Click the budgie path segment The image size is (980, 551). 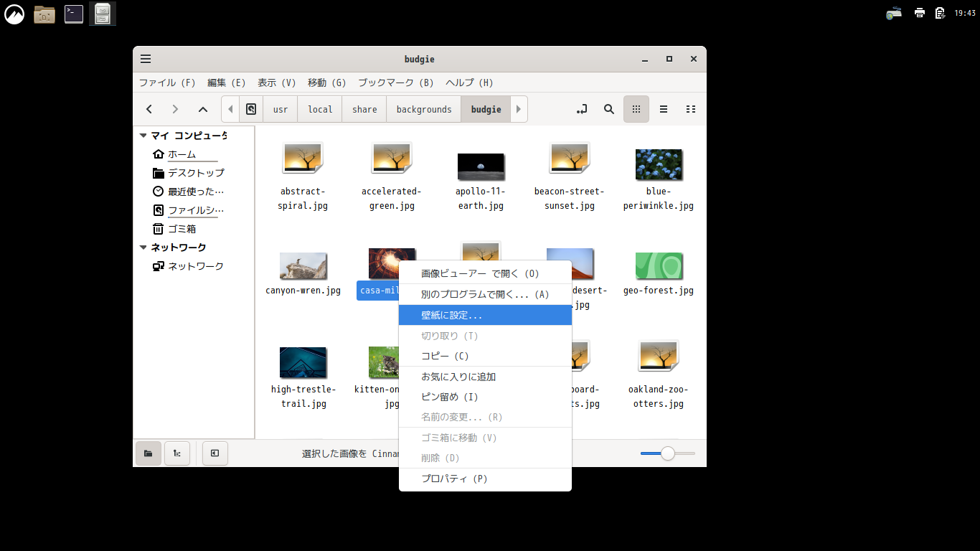tap(486, 109)
